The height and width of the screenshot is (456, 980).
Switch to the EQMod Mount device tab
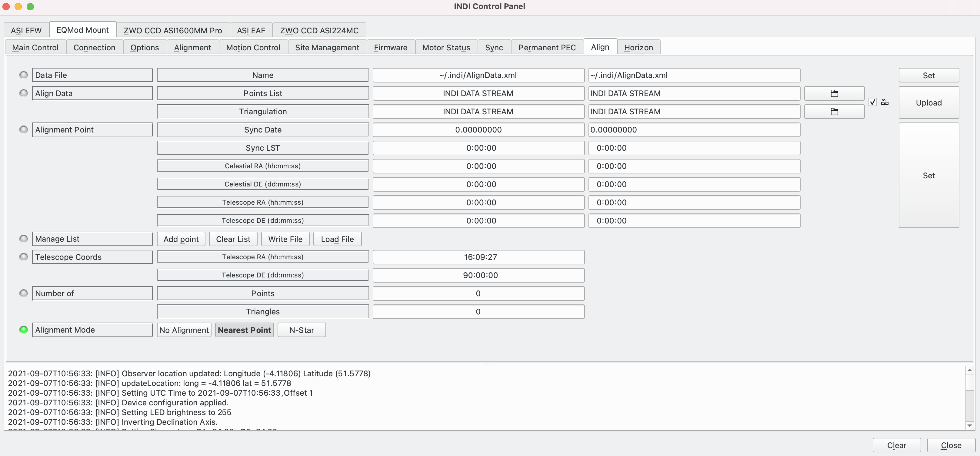[x=82, y=30]
